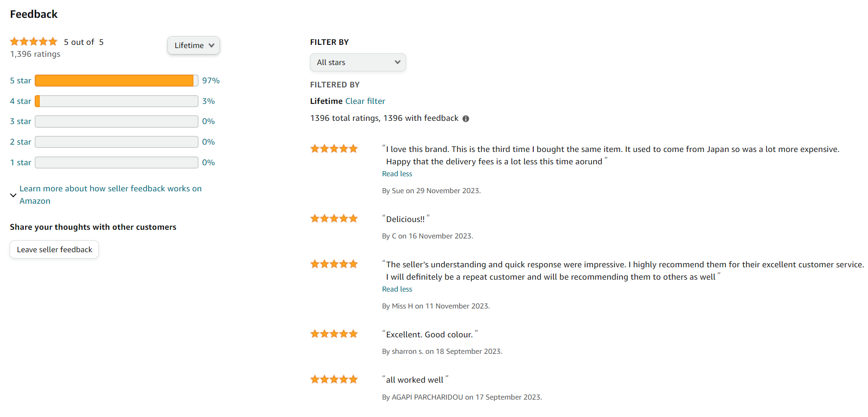Screen dimensions: 868x417
Task: Collapse Sue's review with Read less
Action: coord(397,174)
